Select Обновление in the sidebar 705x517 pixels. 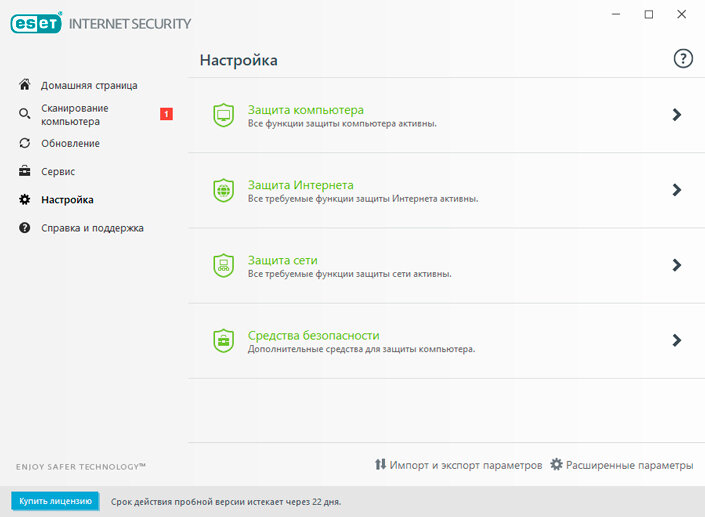(71, 143)
